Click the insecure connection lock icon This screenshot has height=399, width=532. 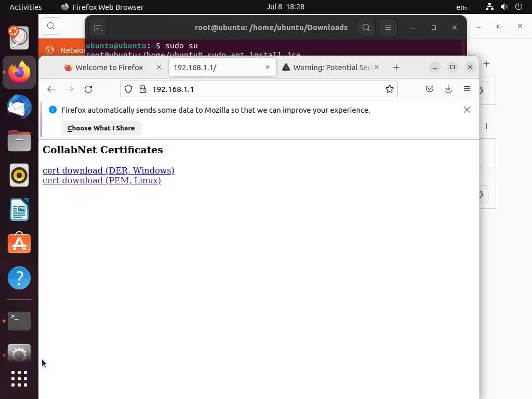[x=143, y=89]
